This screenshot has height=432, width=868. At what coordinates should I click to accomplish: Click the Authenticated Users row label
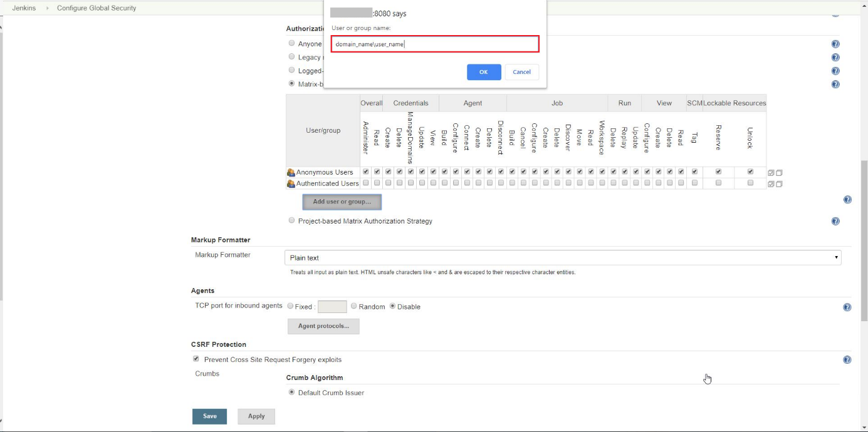click(328, 183)
